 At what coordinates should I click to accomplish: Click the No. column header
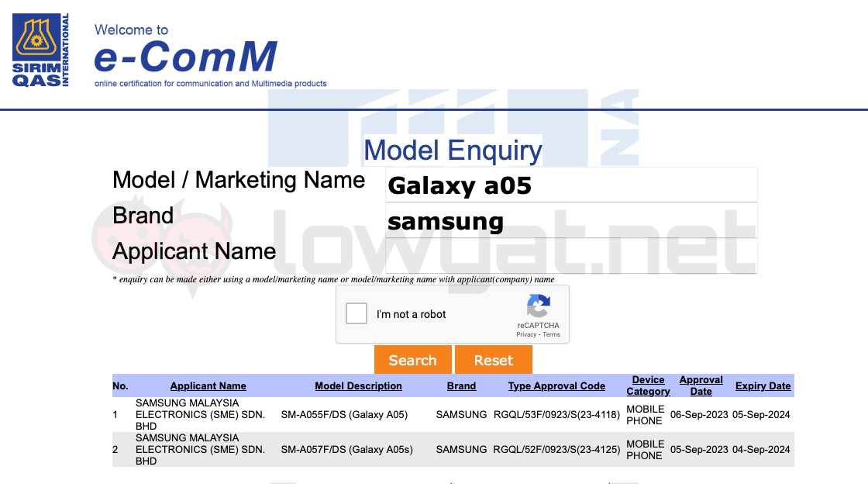pyautogui.click(x=120, y=386)
